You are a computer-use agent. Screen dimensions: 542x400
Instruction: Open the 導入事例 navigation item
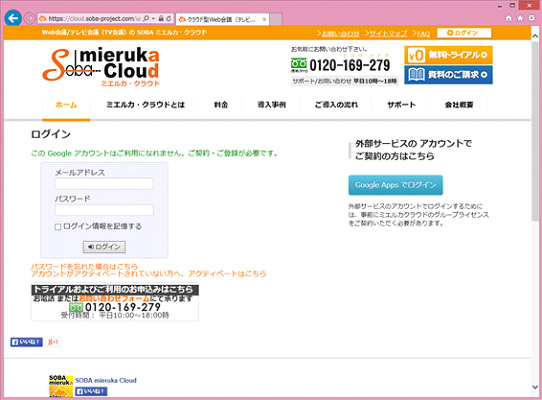coord(271,105)
